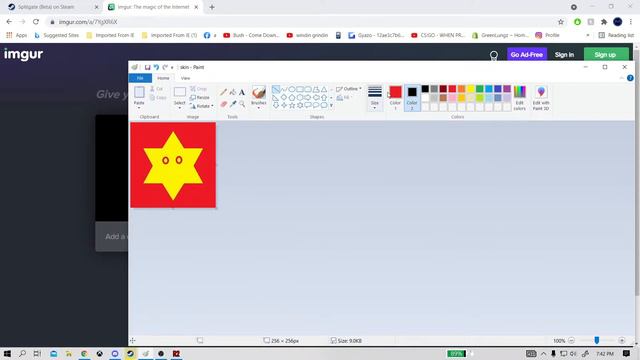Click the Cut button in Clipboard group
Image resolution: width=640 pixels, height=360 pixels.
156,89
